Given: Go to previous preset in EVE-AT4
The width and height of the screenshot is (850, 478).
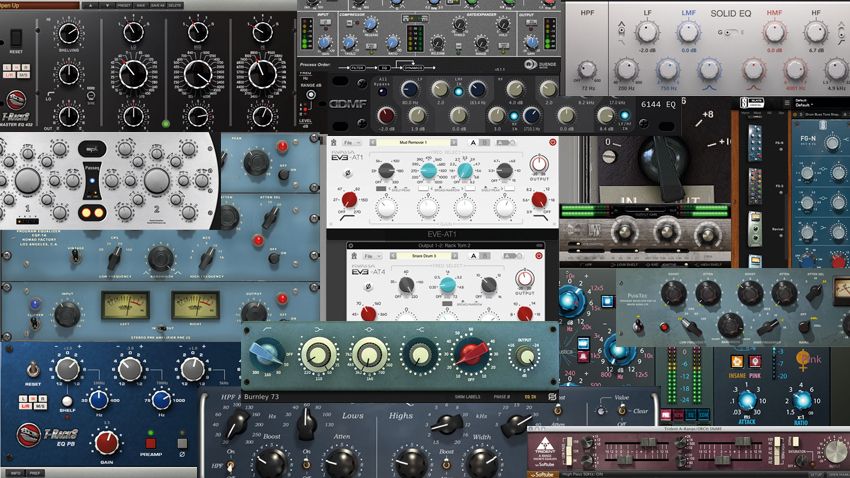Looking at the screenshot, I should pos(394,256).
